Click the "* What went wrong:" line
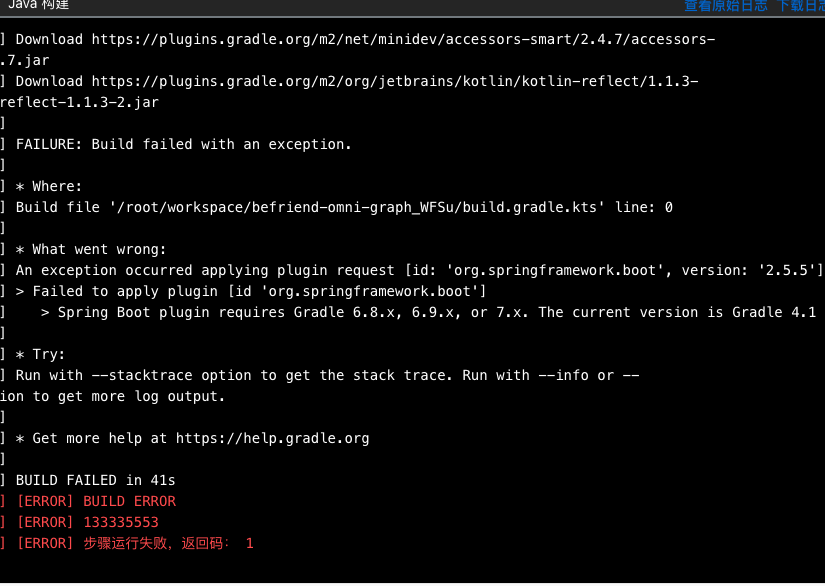This screenshot has height=586, width=825. tap(99, 249)
